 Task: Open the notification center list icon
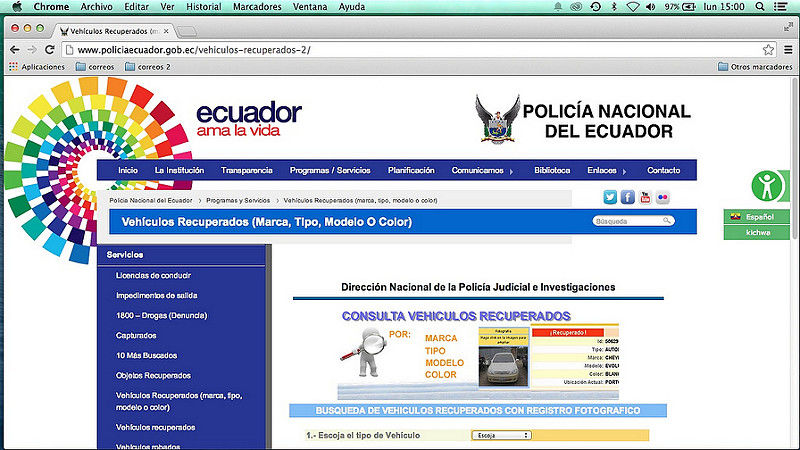[780, 7]
